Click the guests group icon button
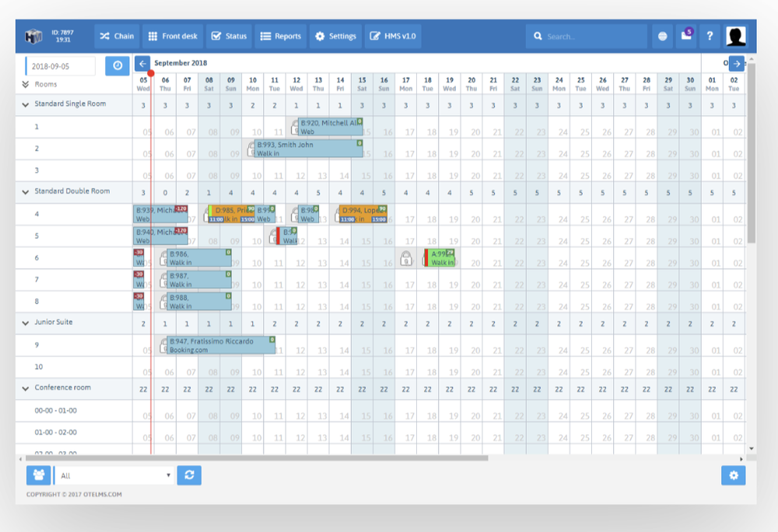This screenshot has height=532, width=778. (x=39, y=475)
